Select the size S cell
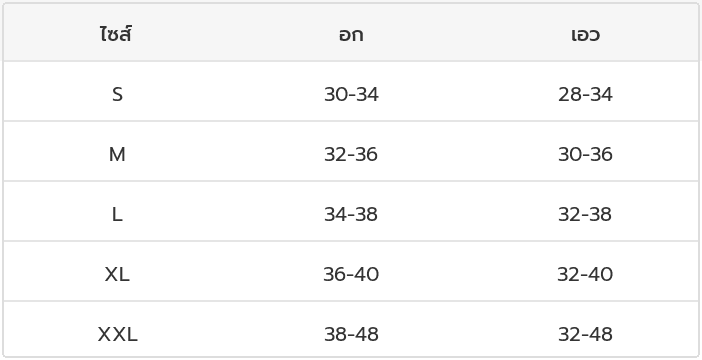Viewport: 702px width, 360px height. coord(117,94)
